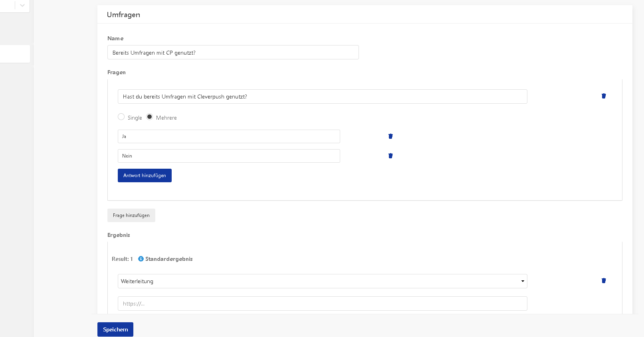Expand the top-left sidebar chevron dropdown

[22, 5]
